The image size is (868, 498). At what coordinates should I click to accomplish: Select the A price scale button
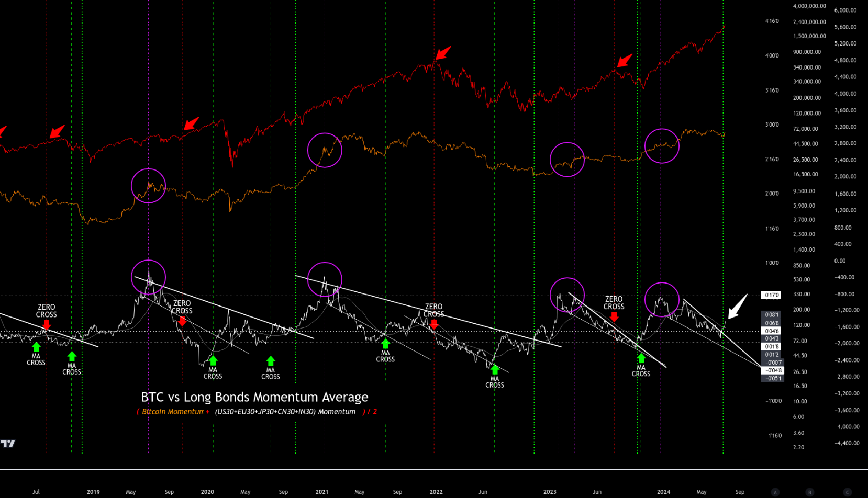pos(775,492)
